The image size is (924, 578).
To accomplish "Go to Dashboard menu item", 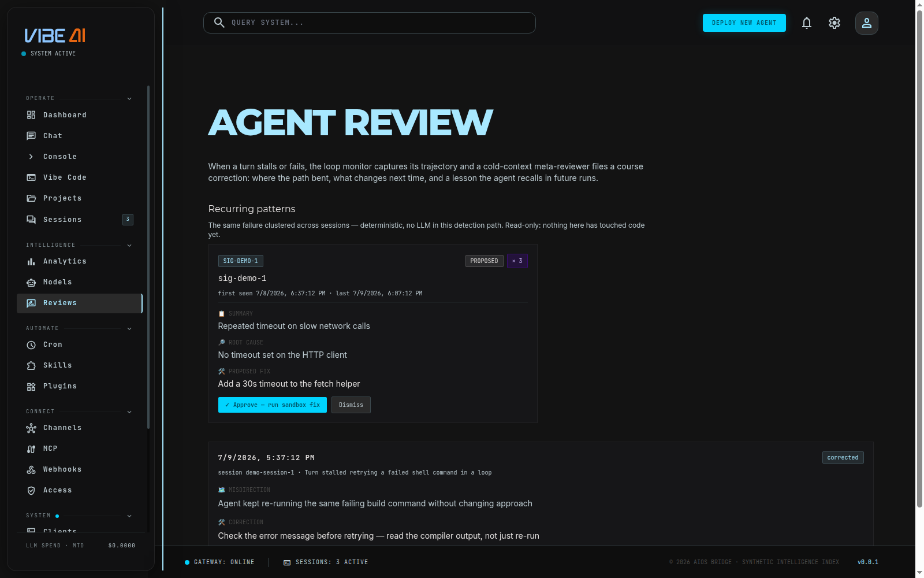I will [x=80, y=115].
